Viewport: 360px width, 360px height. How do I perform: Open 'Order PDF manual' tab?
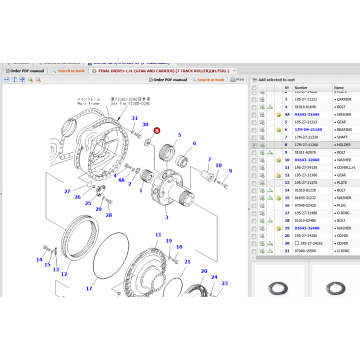pos(25,71)
